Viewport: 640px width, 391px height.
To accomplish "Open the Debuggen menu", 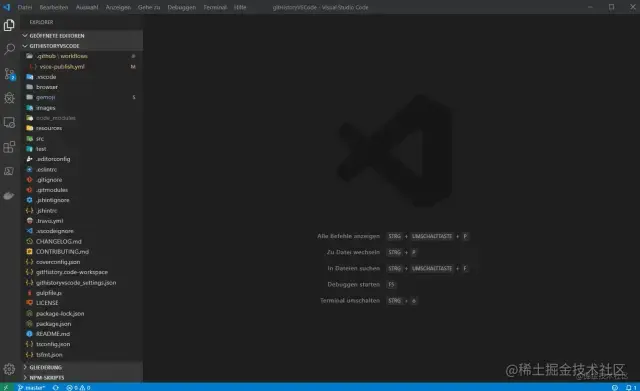I will [x=182, y=7].
